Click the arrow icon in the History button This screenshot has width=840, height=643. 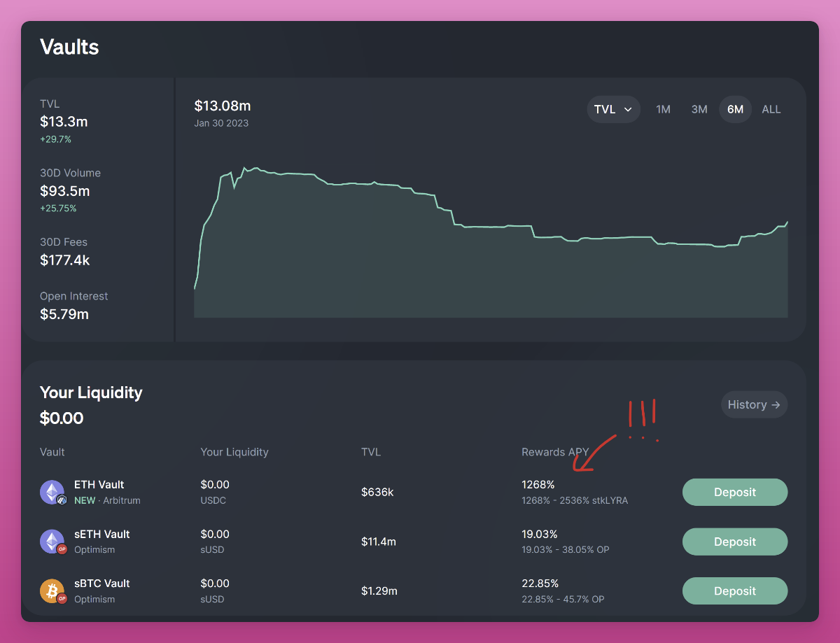pos(776,404)
